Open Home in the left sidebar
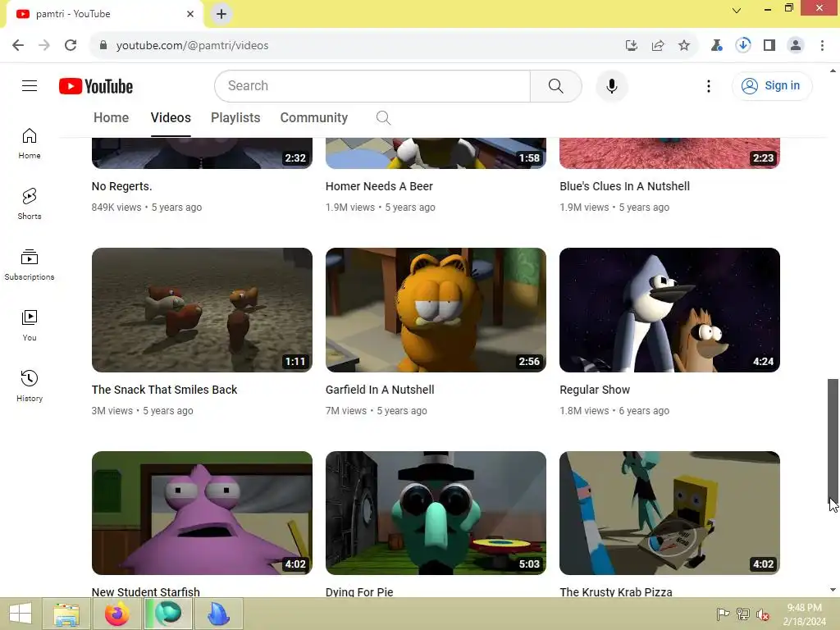This screenshot has width=840, height=630. point(30,144)
